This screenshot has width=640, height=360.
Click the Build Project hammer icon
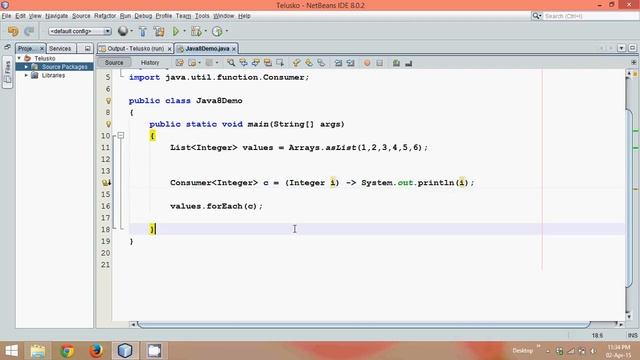point(143,31)
